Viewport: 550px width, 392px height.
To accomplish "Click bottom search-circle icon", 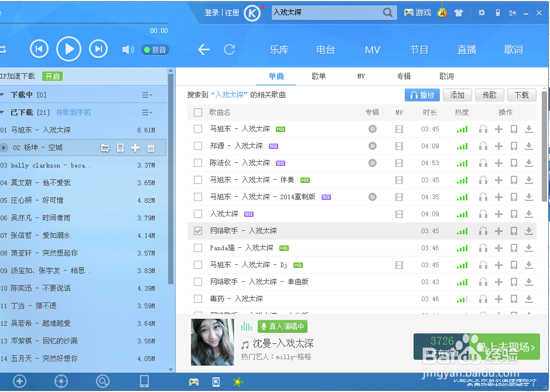I will pyautogui.click(x=103, y=381).
